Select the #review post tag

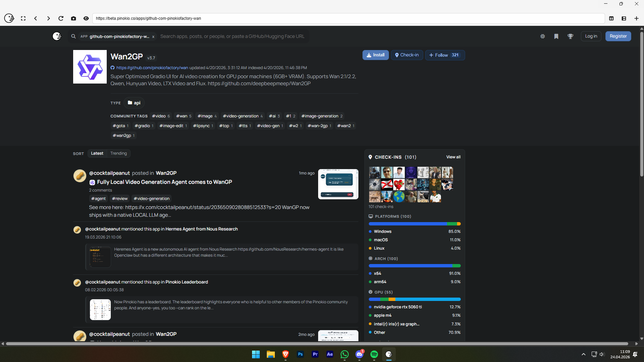pos(120,199)
